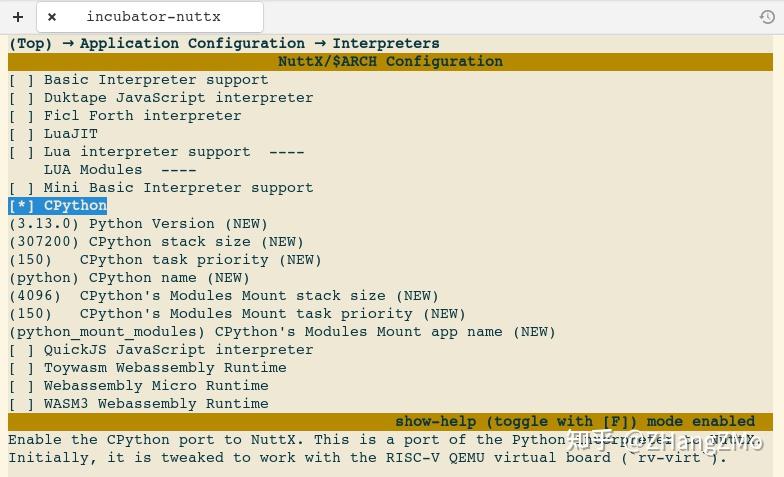Screen dimensions: 784x477
Task: Close the incubator-nuttx tab
Action: pyautogui.click(x=52, y=16)
